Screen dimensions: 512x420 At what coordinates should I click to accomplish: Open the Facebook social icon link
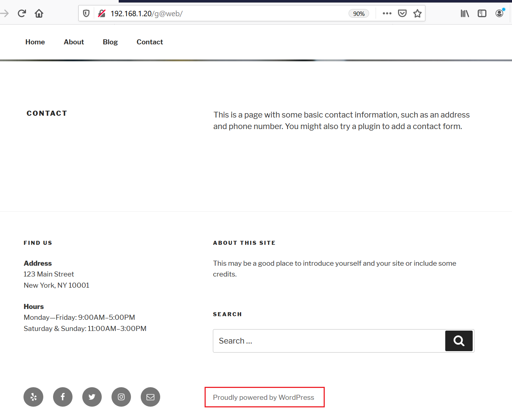(x=63, y=397)
